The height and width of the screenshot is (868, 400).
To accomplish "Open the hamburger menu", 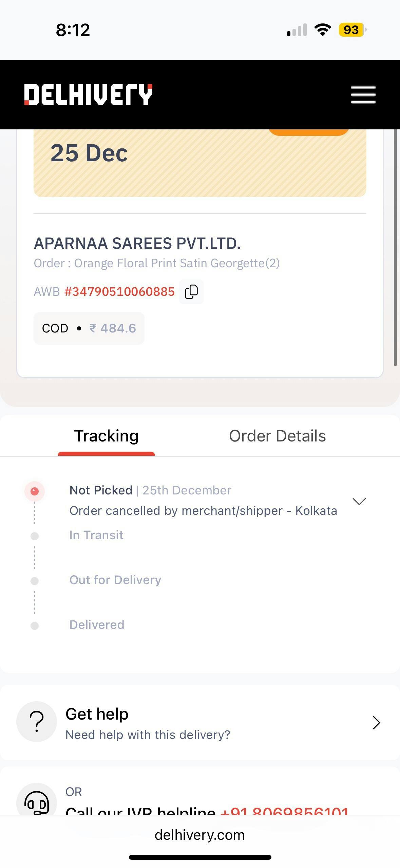I will [x=363, y=94].
